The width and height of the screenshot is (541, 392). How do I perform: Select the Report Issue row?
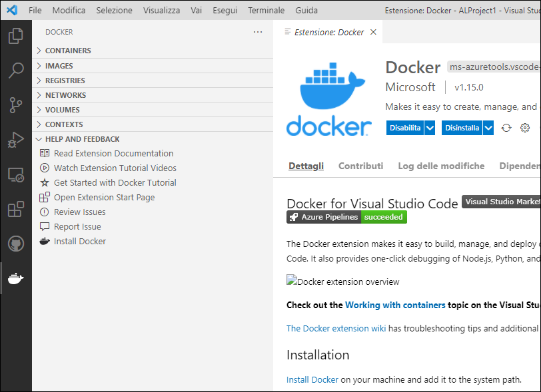(153, 226)
